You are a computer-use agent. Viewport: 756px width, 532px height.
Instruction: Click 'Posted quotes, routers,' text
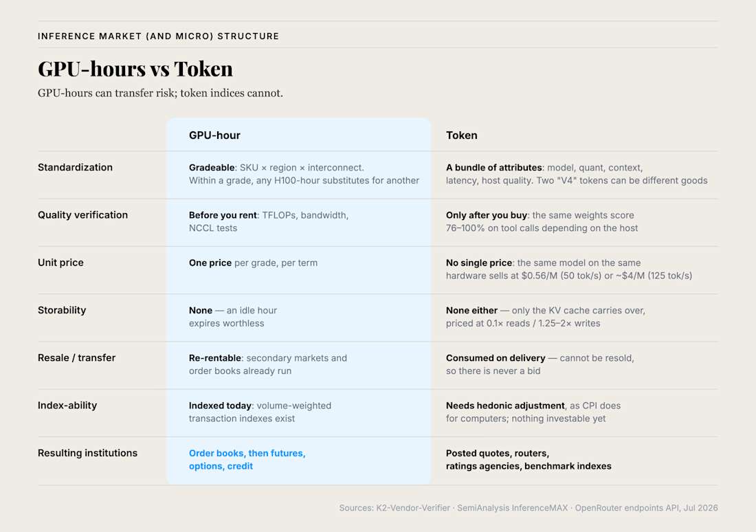498,454
